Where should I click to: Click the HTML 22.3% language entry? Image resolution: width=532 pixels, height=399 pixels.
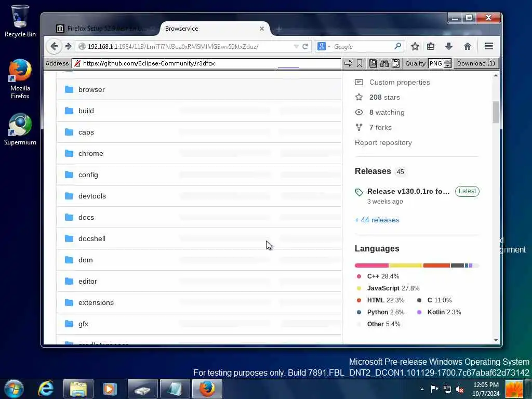click(x=385, y=300)
